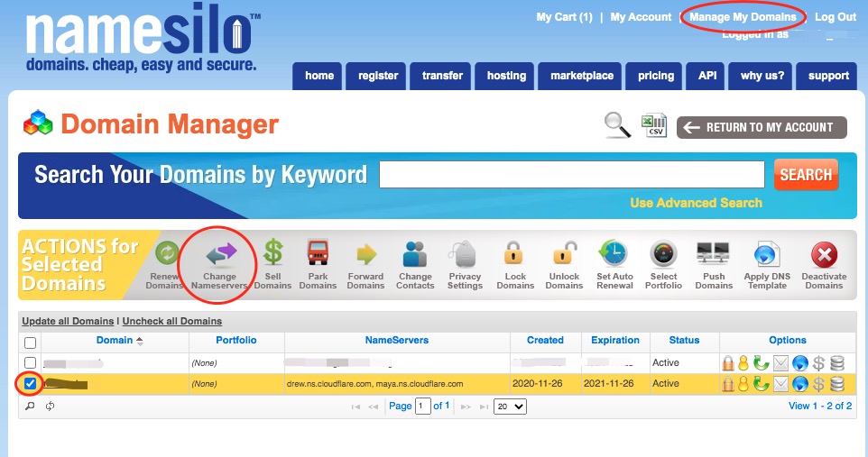The image size is (868, 457).
Task: Uncheck the cloudflare domain row checkbox
Action: 31,383
